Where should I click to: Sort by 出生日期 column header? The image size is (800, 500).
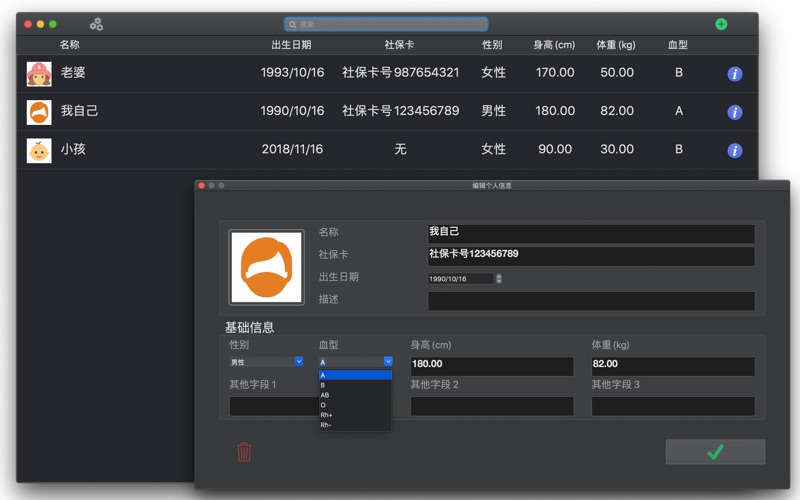pyautogui.click(x=291, y=45)
